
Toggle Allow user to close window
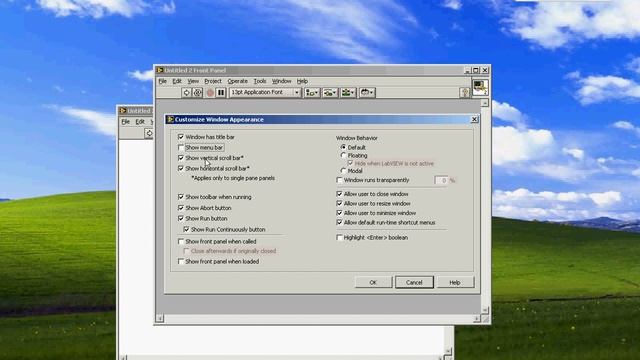[x=339, y=194]
